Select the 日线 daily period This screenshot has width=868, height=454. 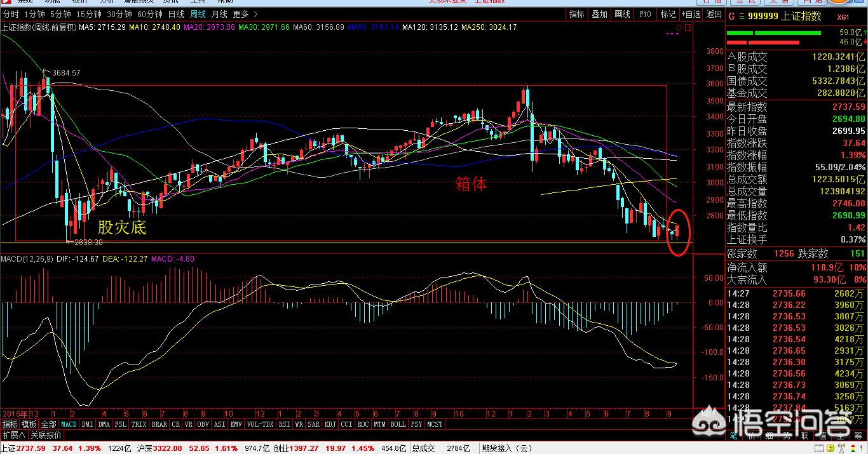point(175,14)
